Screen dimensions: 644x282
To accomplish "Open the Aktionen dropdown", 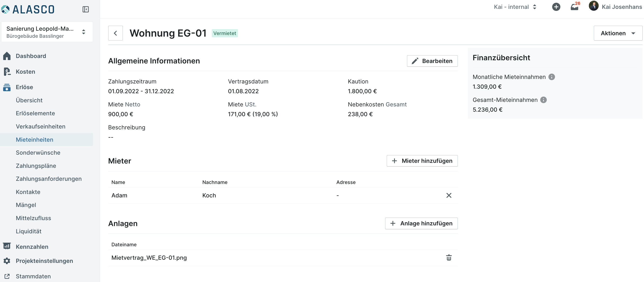I will point(618,33).
